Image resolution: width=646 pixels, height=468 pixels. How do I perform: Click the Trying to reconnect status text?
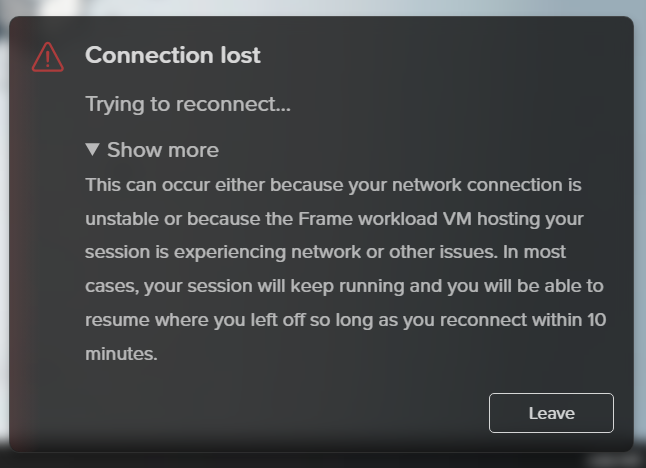point(187,104)
